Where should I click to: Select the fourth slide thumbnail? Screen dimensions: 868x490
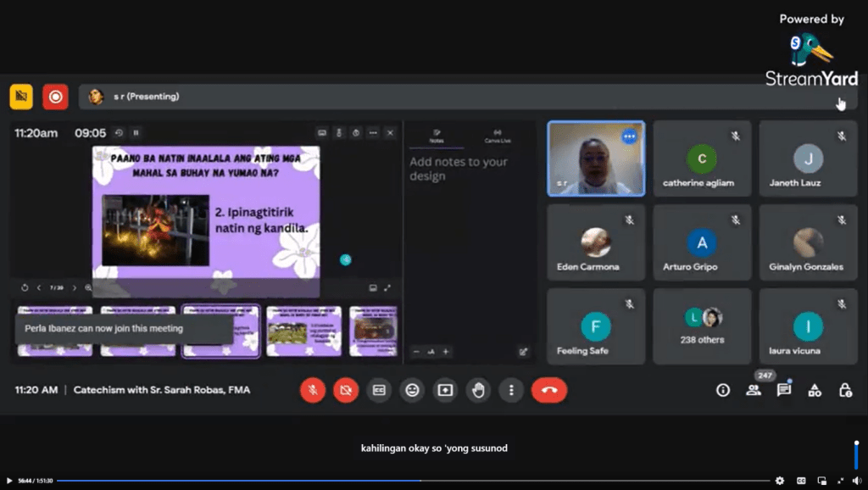point(303,331)
